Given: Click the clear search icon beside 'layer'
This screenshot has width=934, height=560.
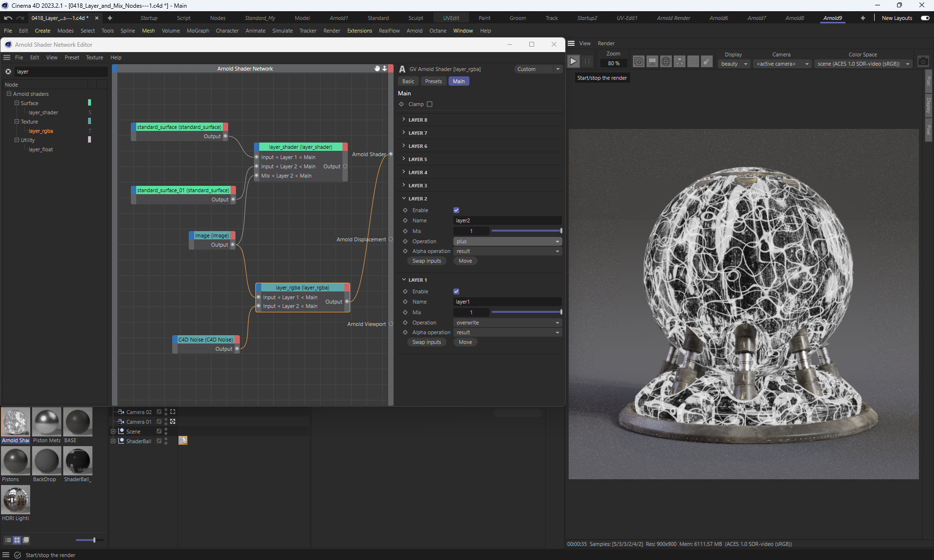Looking at the screenshot, I should coord(8,72).
